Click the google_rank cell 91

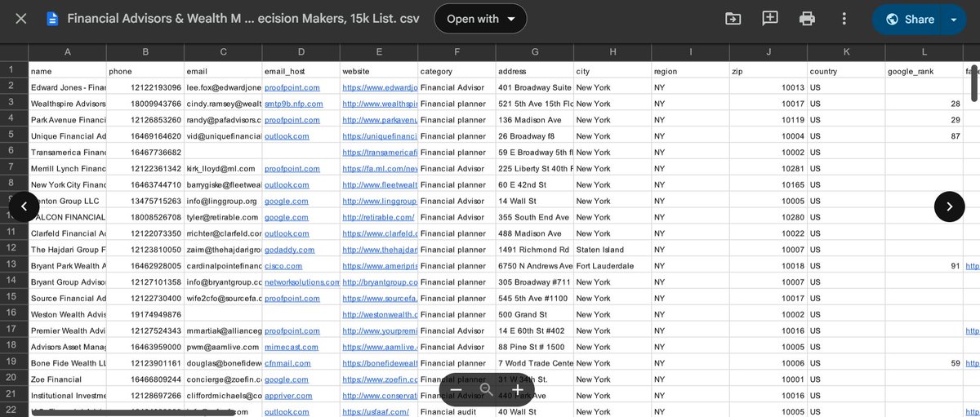pyautogui.click(x=924, y=266)
